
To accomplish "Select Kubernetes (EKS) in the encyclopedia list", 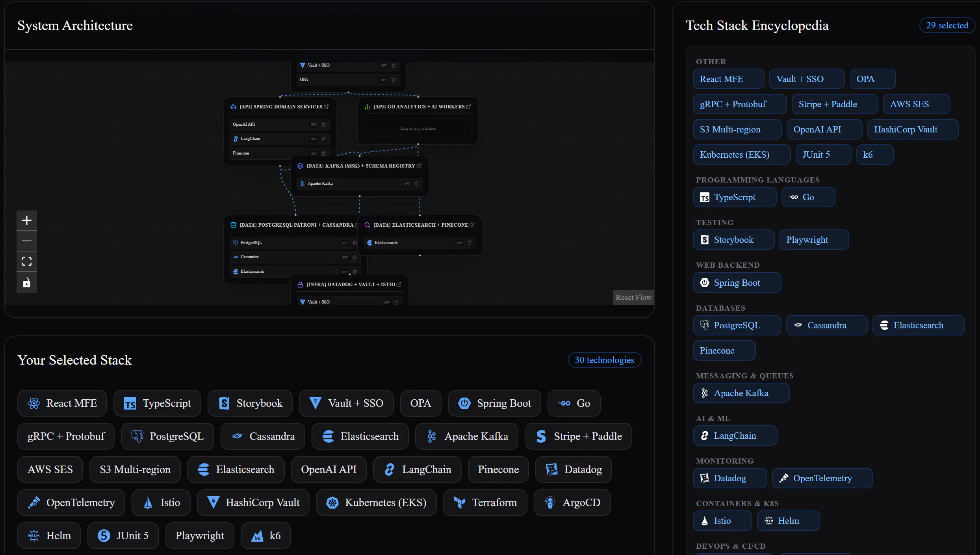I will 742,155.
